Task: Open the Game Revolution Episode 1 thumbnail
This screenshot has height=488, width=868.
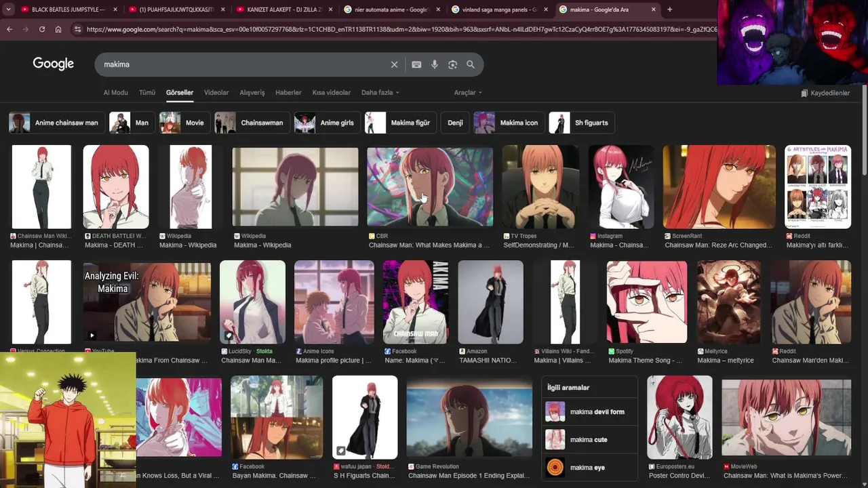Action: pos(469,418)
